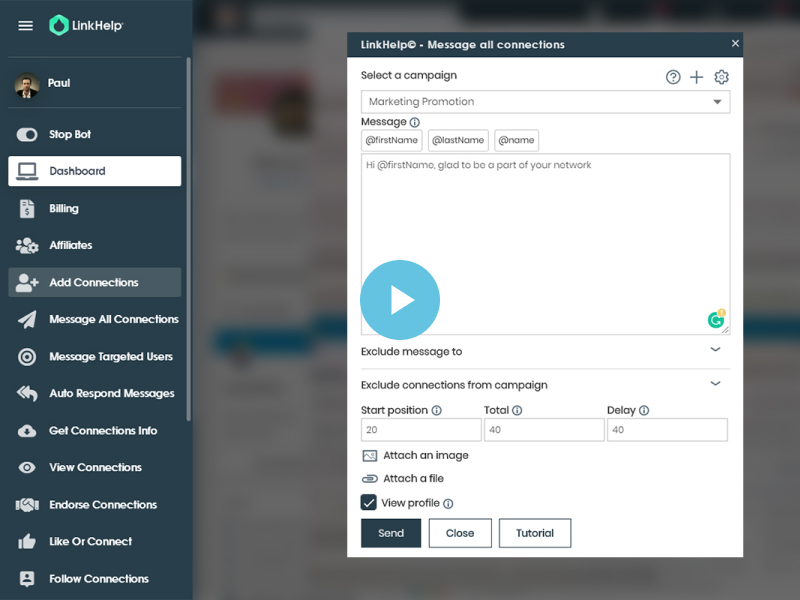Open the Tutorial button
800x600 pixels.
(x=535, y=533)
